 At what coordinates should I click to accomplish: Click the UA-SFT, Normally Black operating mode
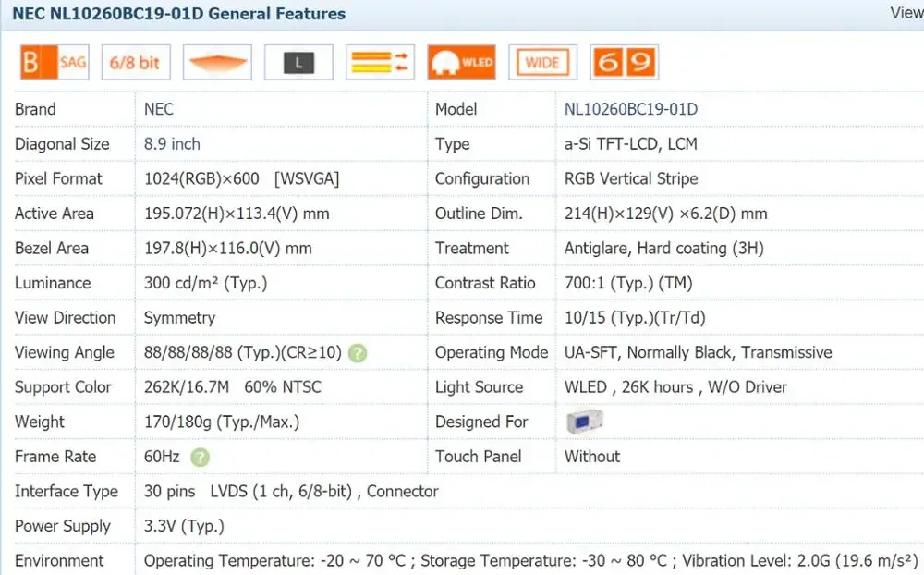[699, 352]
